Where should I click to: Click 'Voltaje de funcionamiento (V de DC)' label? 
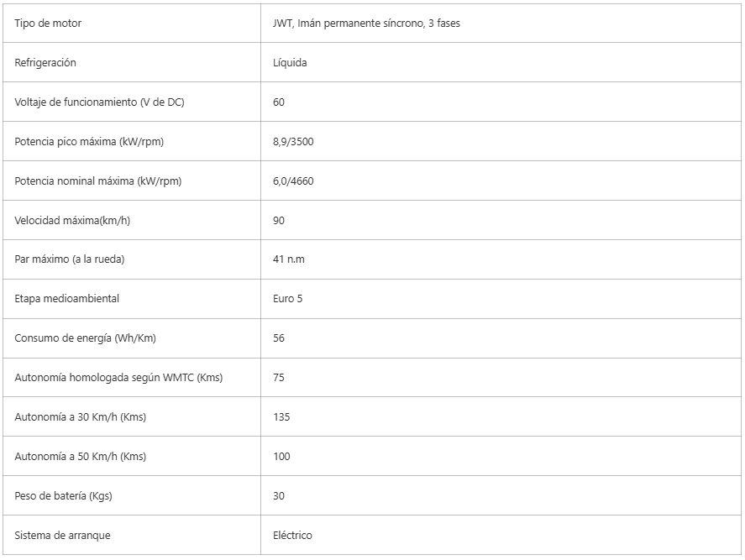pyautogui.click(x=99, y=102)
